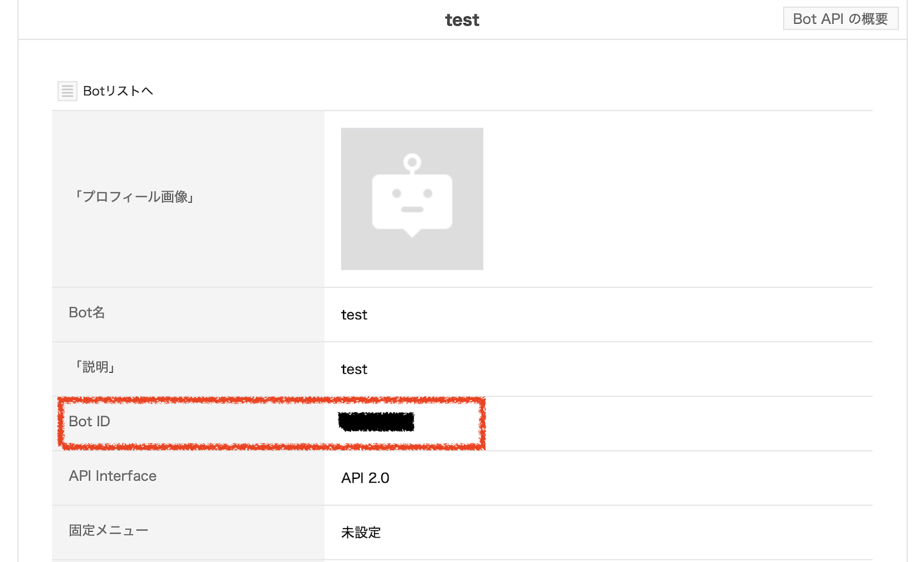The width and height of the screenshot is (924, 562).
Task: Click the page title test
Action: coord(462,19)
